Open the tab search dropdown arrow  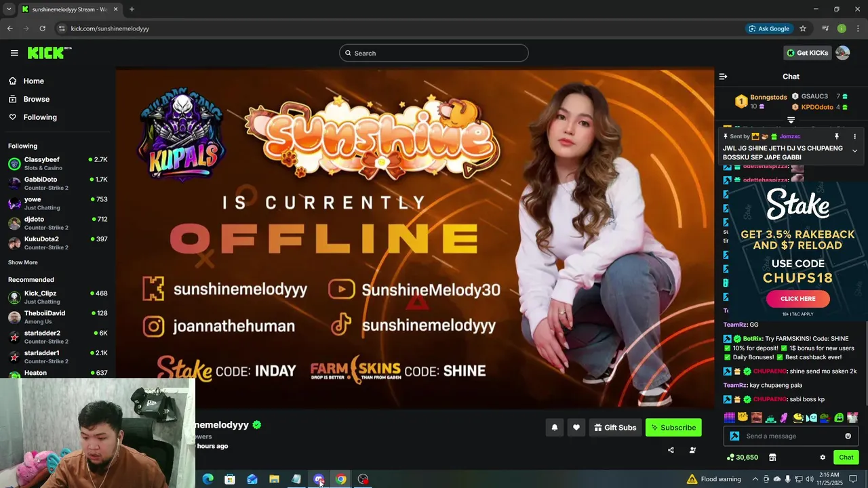tap(9, 9)
